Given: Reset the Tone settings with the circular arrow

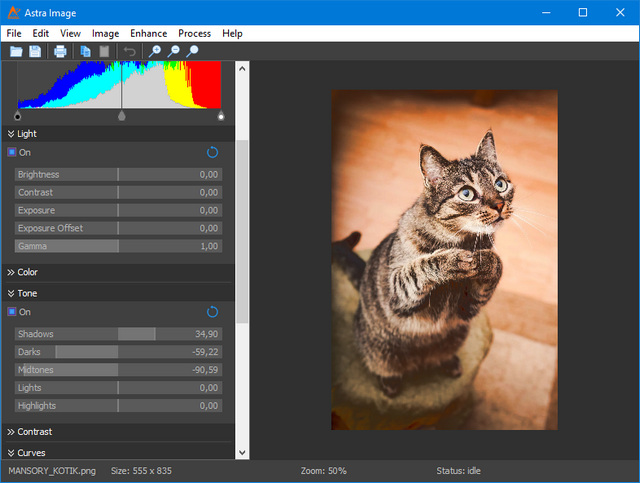Looking at the screenshot, I should 212,312.
